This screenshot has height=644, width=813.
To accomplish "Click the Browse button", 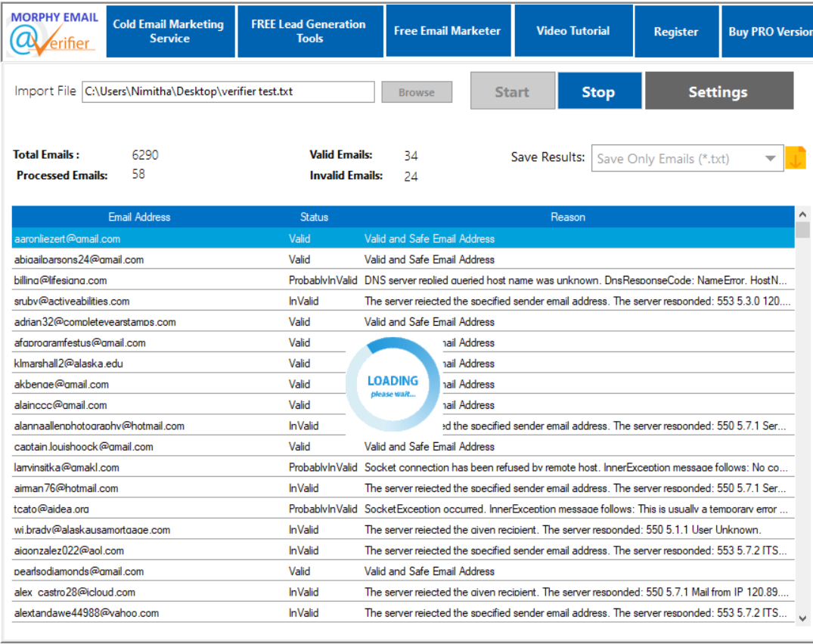I will (417, 92).
